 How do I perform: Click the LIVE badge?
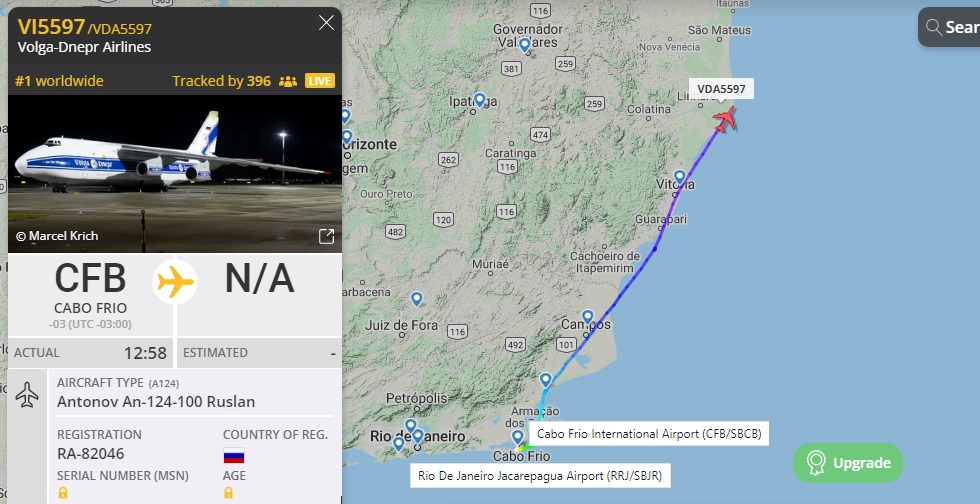click(319, 81)
